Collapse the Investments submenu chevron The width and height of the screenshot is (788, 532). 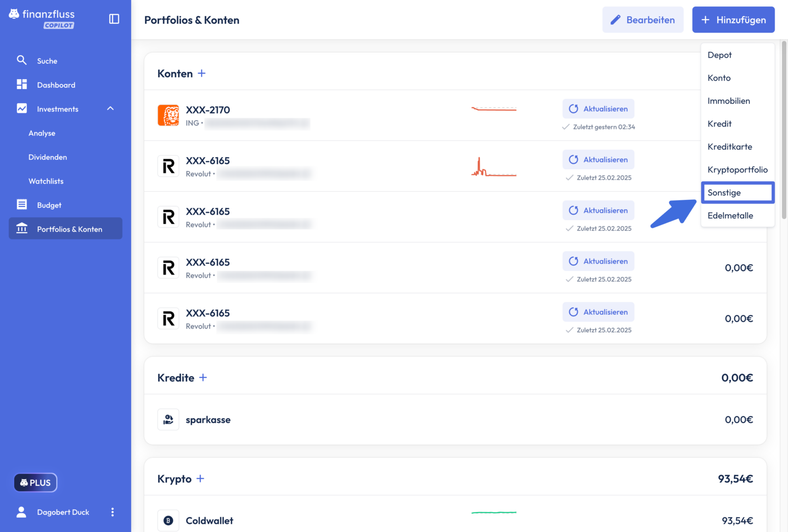[110, 108]
